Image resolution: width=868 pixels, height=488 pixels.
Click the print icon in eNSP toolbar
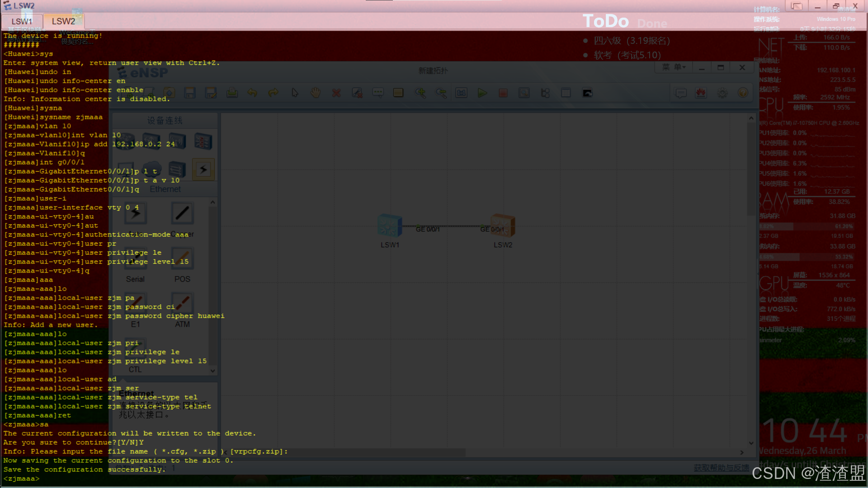point(232,93)
